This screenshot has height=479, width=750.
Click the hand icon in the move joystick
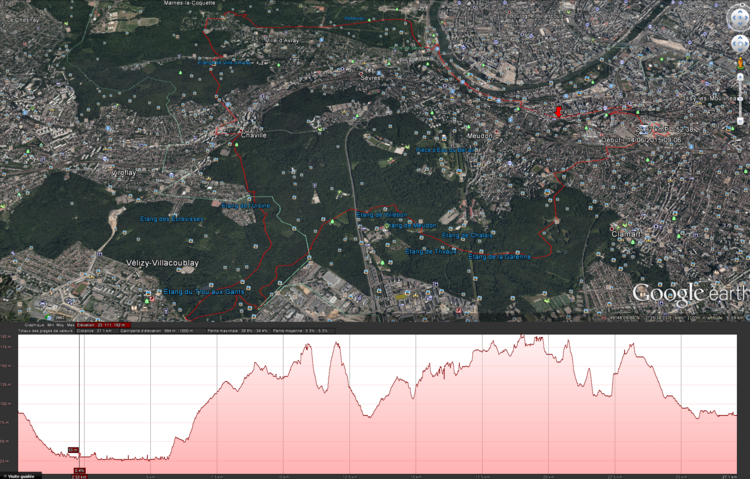point(740,44)
